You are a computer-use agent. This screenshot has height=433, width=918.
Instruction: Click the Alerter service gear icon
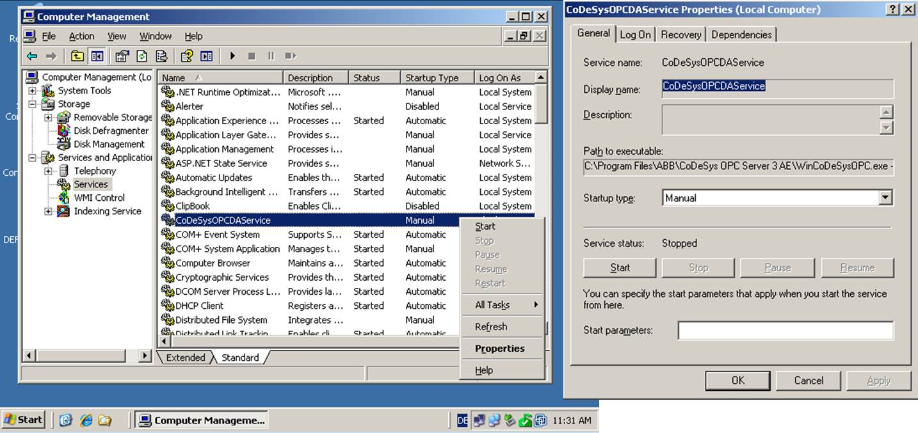click(x=167, y=106)
